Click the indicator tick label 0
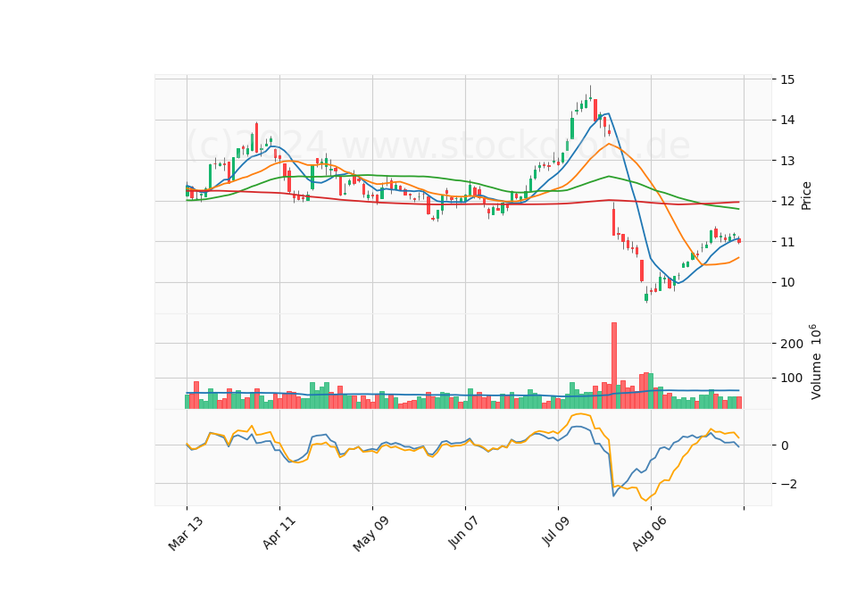The image size is (857, 616). click(785, 446)
